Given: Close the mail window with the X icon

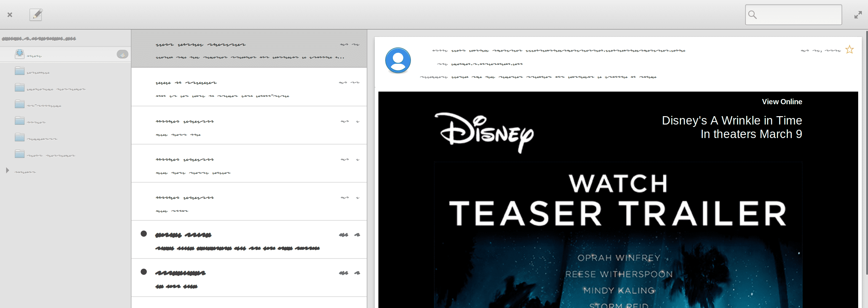Looking at the screenshot, I should coord(10,14).
